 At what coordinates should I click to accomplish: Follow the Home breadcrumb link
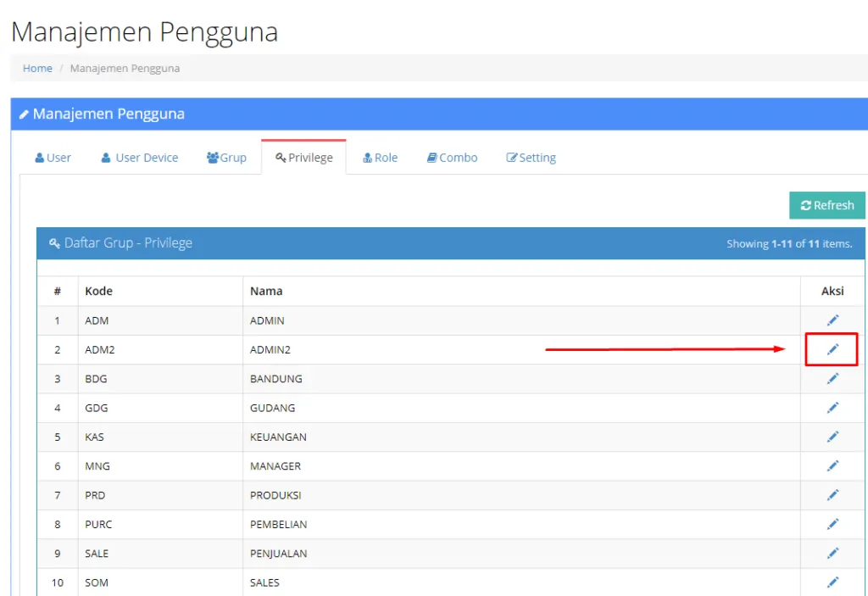click(37, 68)
